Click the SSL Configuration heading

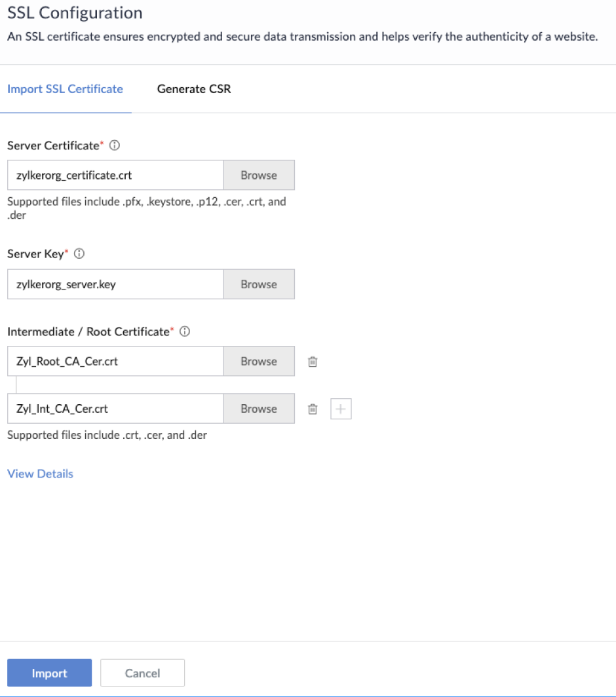75,12
